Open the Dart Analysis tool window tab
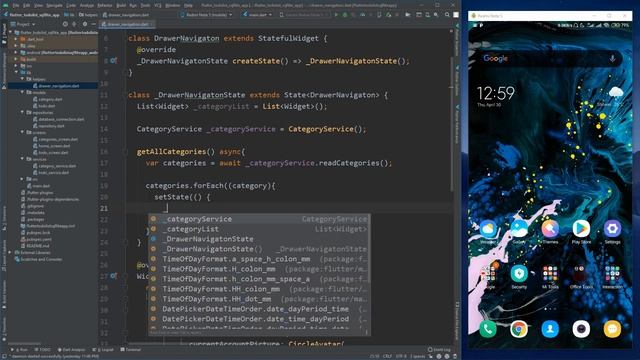 (x=71, y=349)
